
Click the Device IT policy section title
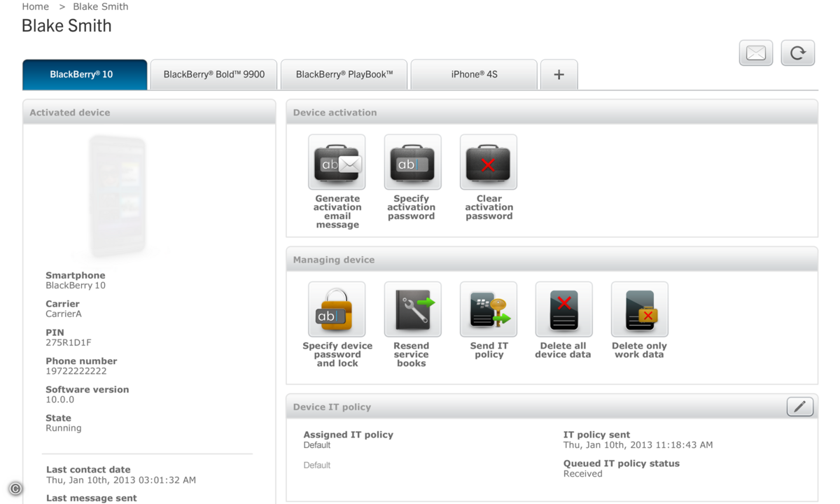pyautogui.click(x=332, y=407)
